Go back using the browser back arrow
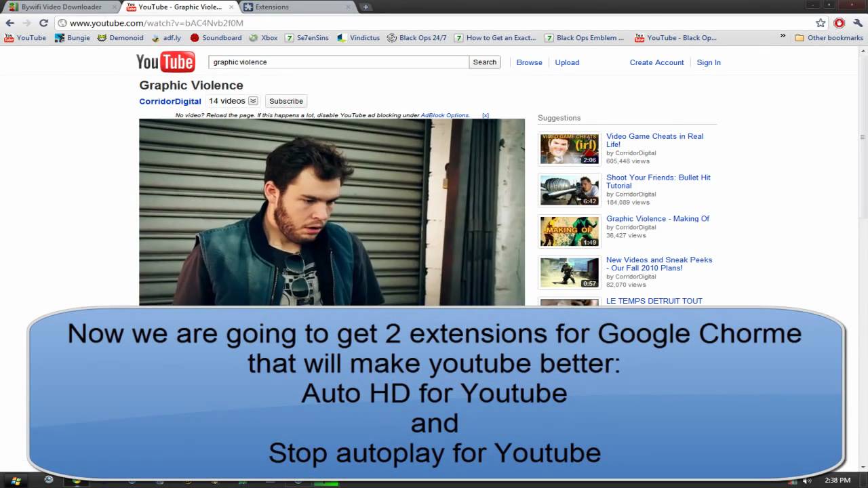This screenshot has width=868, height=488. [9, 23]
